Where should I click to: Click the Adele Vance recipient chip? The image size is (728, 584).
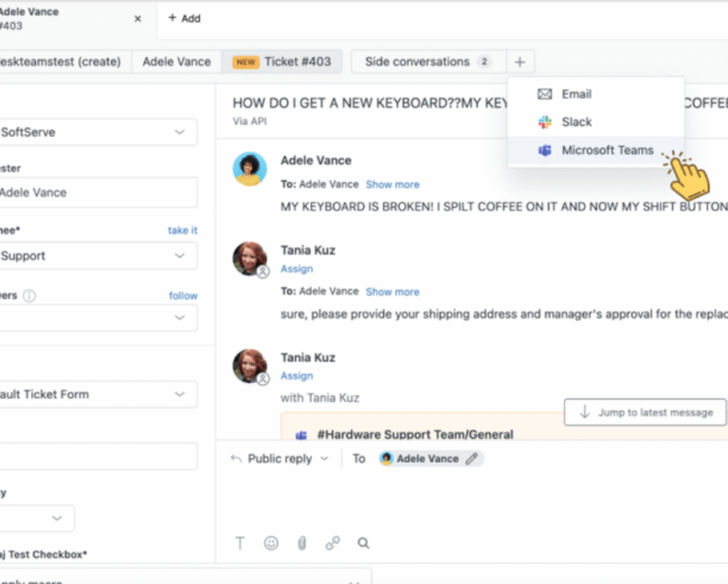[x=431, y=459]
